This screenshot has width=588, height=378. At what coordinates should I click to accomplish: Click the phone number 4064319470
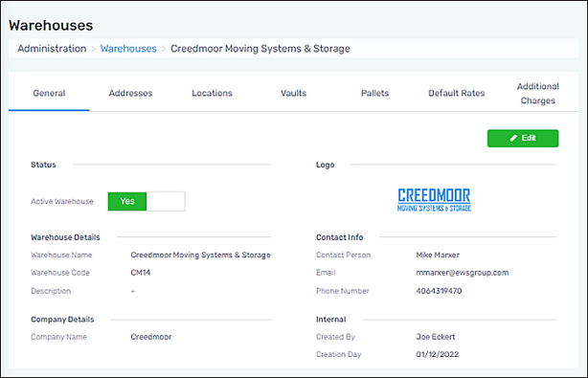click(x=439, y=291)
